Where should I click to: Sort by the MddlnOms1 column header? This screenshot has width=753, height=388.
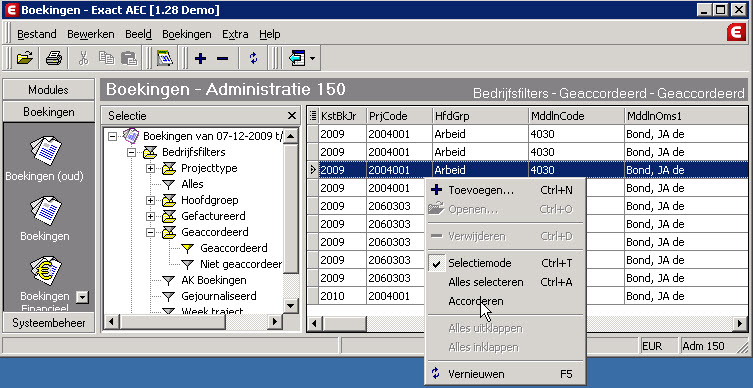pos(686,116)
